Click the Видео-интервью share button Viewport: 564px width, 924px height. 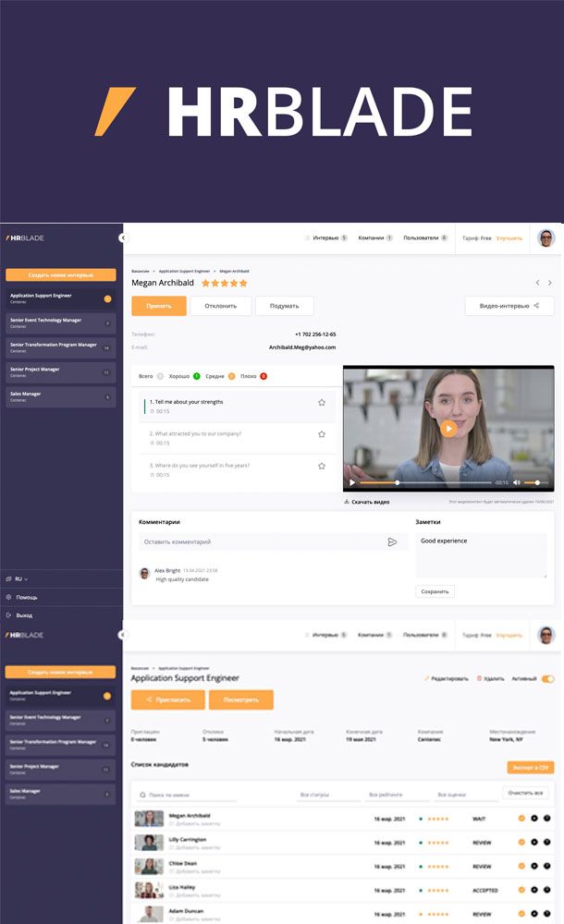click(509, 306)
